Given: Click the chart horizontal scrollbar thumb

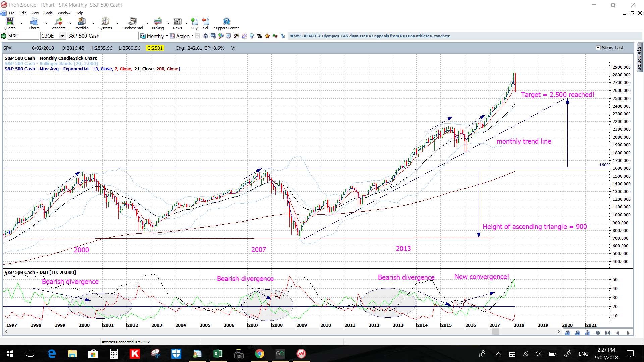Looking at the screenshot, I should 496,331.
